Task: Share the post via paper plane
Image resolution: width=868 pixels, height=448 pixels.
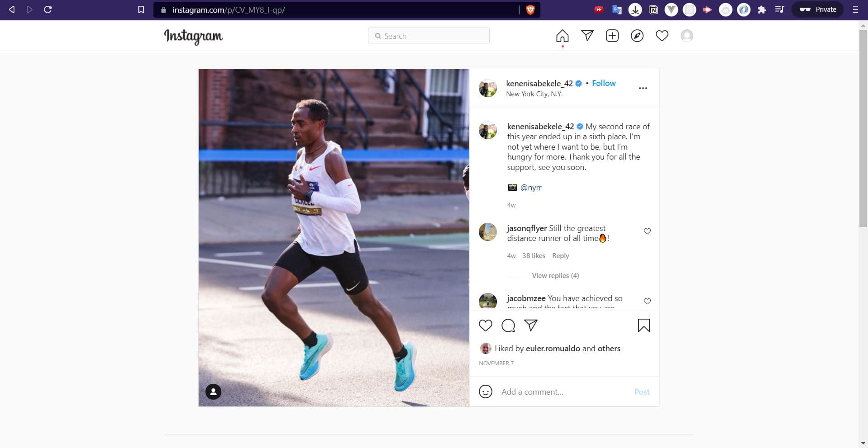Action: [531, 325]
